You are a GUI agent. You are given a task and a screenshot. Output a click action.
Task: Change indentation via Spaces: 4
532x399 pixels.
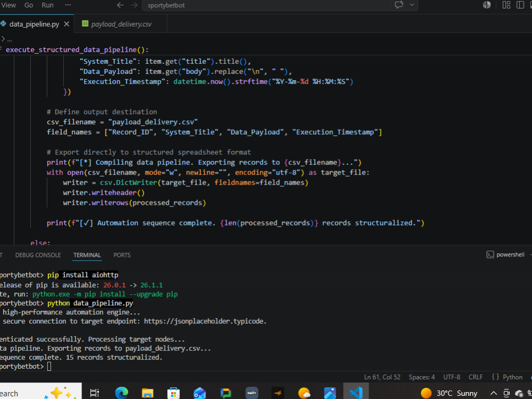422,377
